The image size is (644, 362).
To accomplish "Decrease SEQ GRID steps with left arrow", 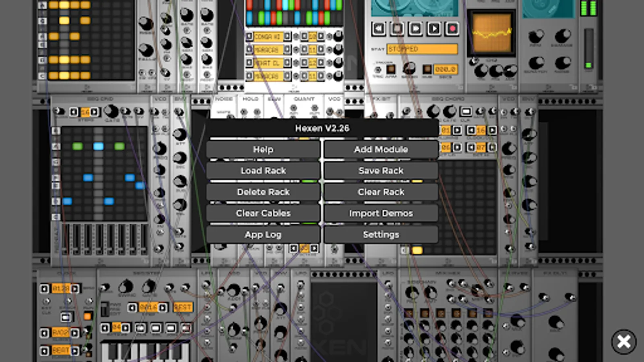I will click(x=74, y=112).
